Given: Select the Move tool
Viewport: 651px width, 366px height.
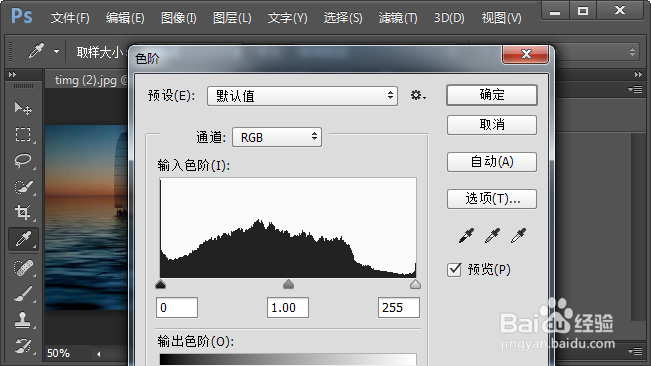Looking at the screenshot, I should [x=23, y=108].
